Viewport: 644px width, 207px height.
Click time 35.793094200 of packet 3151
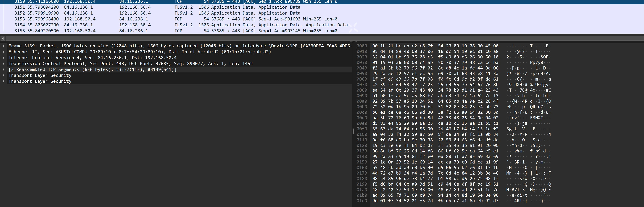pos(43,7)
